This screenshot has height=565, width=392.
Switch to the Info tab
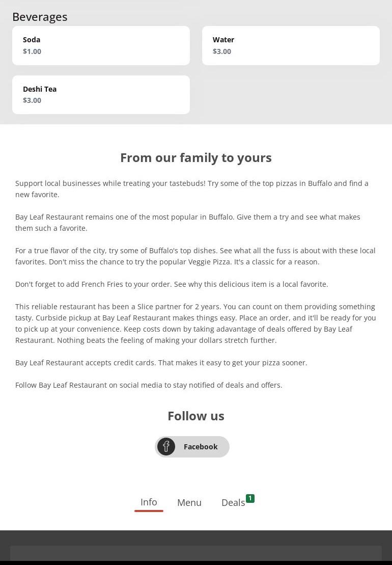149,502
